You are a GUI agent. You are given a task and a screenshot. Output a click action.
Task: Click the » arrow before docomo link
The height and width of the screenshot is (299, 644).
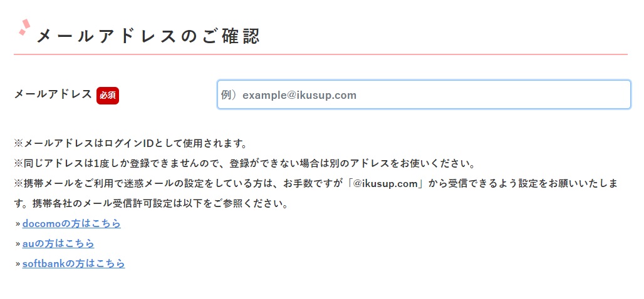pyautogui.click(x=18, y=224)
